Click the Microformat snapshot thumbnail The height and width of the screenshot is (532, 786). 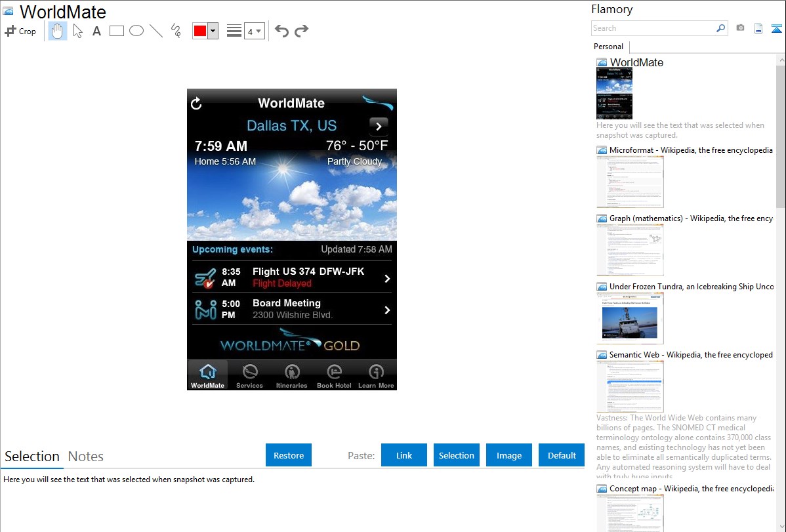click(x=630, y=182)
